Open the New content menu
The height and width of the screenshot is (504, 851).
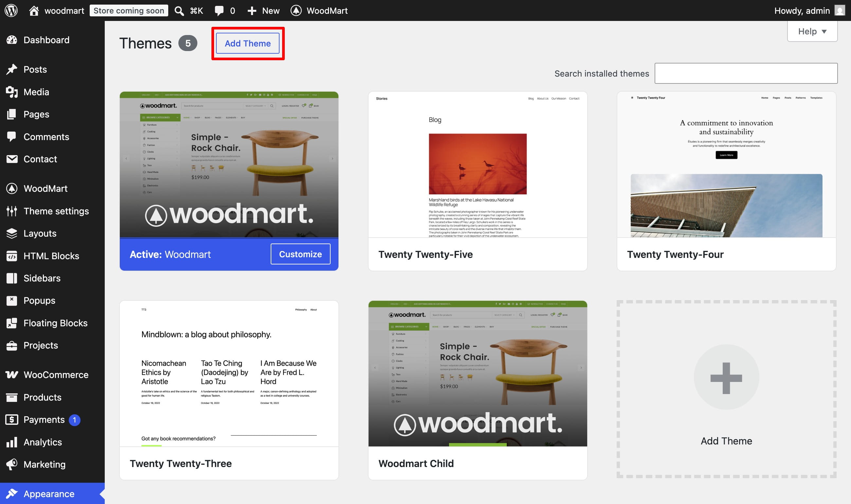263,10
